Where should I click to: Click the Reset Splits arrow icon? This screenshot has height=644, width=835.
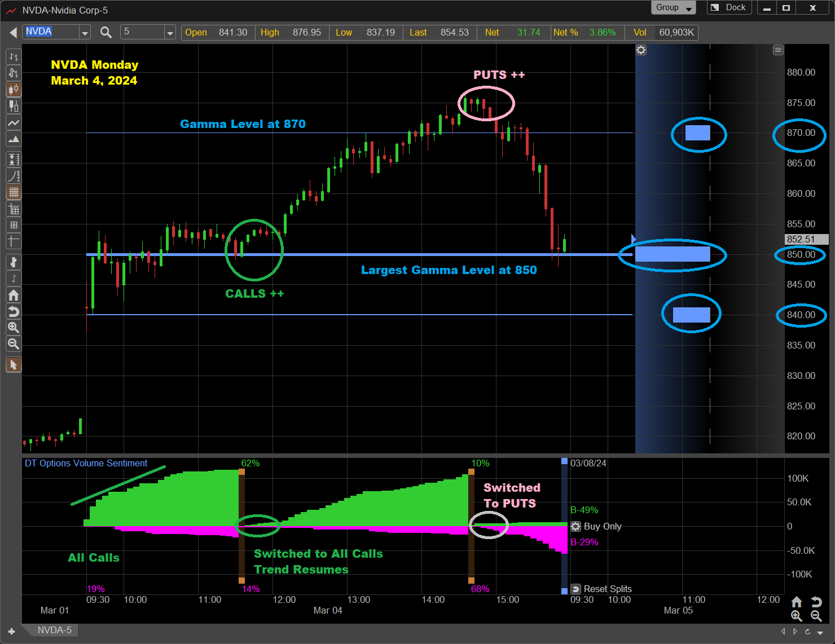pyautogui.click(x=575, y=589)
